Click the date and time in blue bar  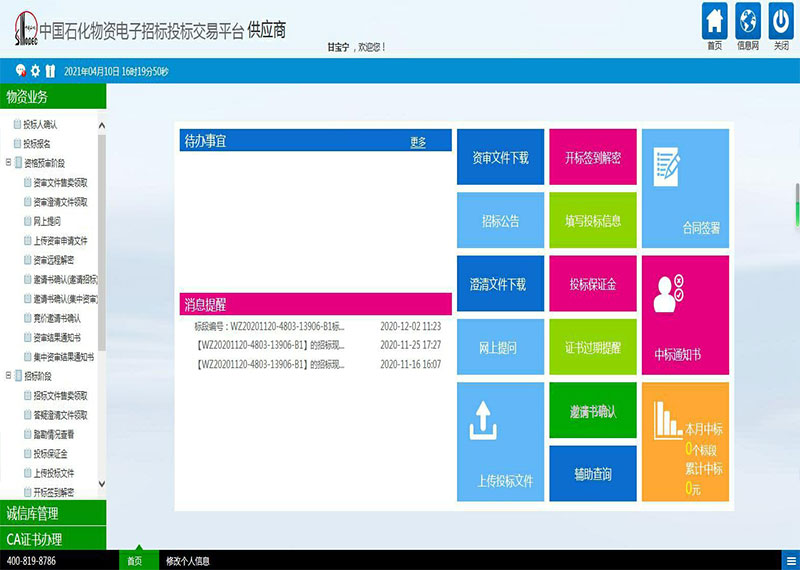[x=116, y=71]
